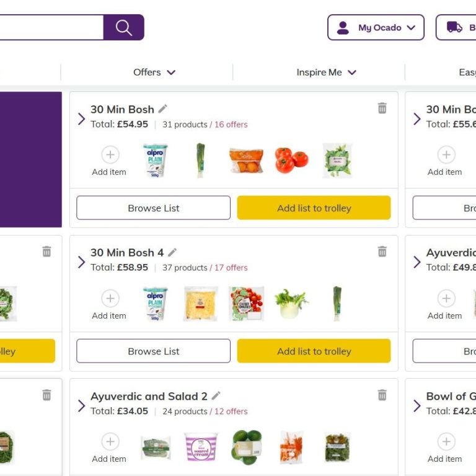Browse List for 30 Min Bosh

[153, 208]
